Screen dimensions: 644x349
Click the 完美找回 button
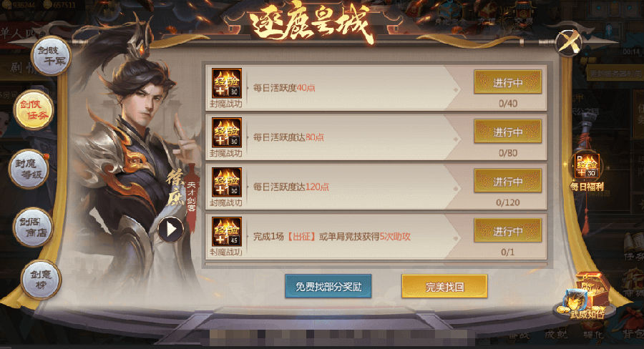click(444, 286)
